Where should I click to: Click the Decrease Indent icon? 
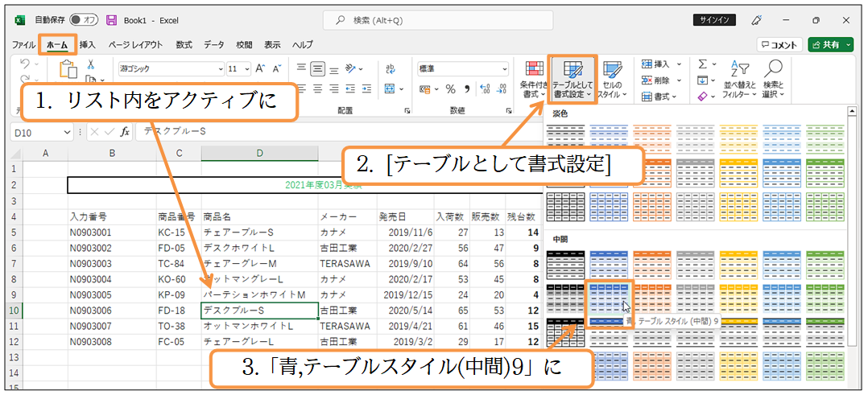pyautogui.click(x=349, y=88)
